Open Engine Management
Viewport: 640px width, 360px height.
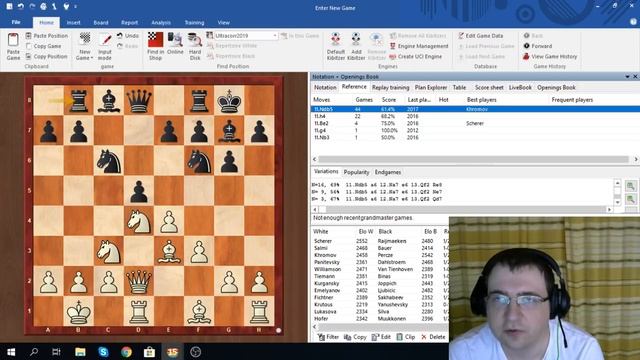pos(419,46)
